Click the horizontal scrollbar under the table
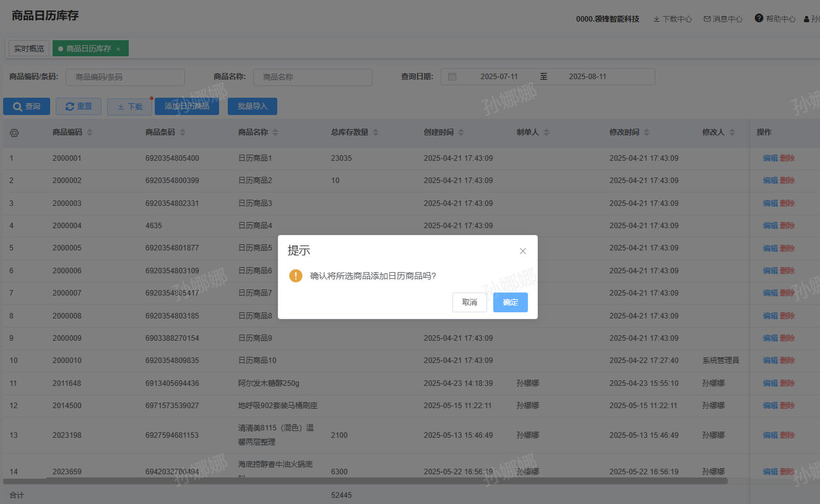 [365, 481]
